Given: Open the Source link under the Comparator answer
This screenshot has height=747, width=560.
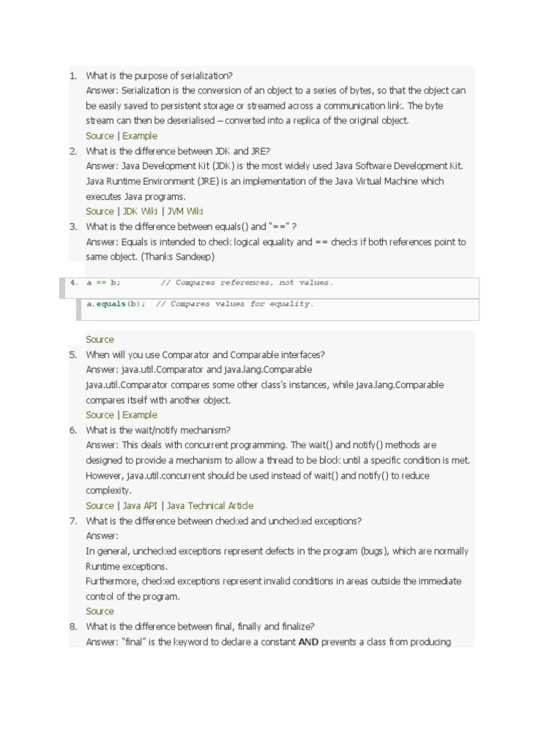Looking at the screenshot, I should pos(100,415).
